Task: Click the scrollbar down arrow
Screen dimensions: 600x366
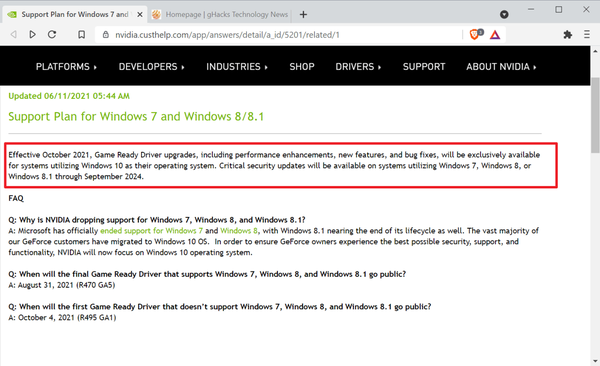Action: coord(595,361)
